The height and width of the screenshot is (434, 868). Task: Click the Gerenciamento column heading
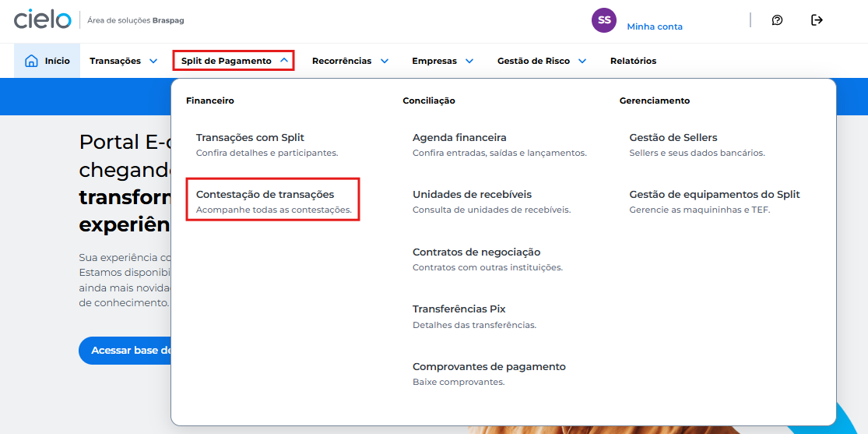[655, 101]
